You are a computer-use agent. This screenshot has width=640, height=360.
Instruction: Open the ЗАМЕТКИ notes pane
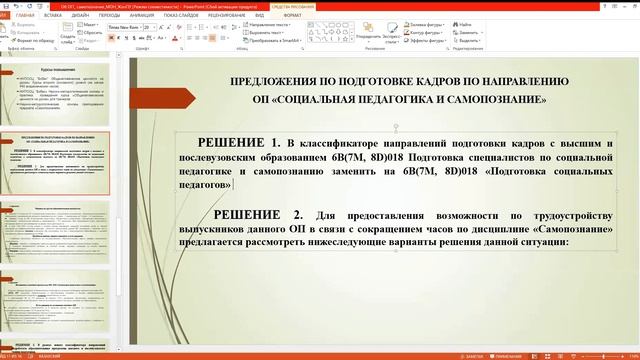pyautogui.click(x=471, y=357)
